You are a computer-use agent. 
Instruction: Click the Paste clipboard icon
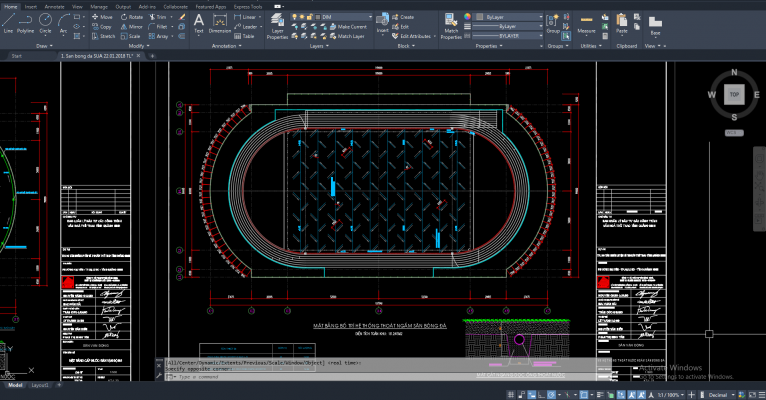pyautogui.click(x=621, y=22)
